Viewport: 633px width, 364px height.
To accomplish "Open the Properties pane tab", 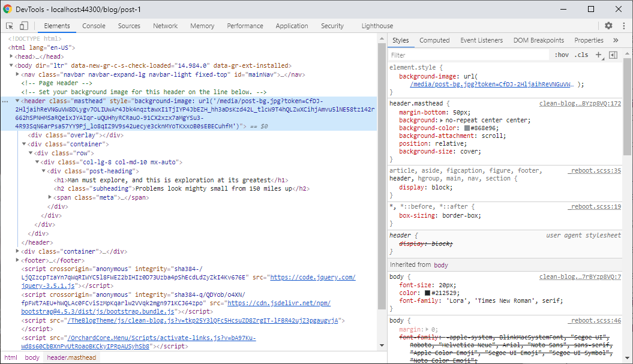I will 589,40.
